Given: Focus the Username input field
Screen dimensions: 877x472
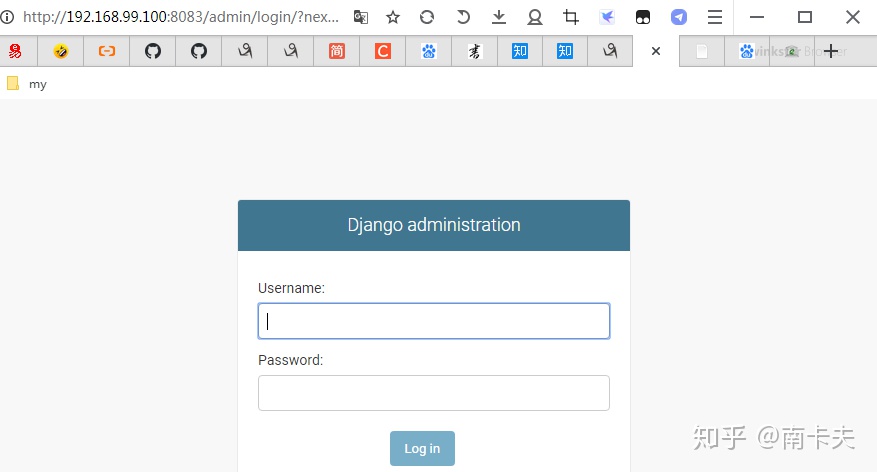Looking at the screenshot, I should [x=433, y=321].
